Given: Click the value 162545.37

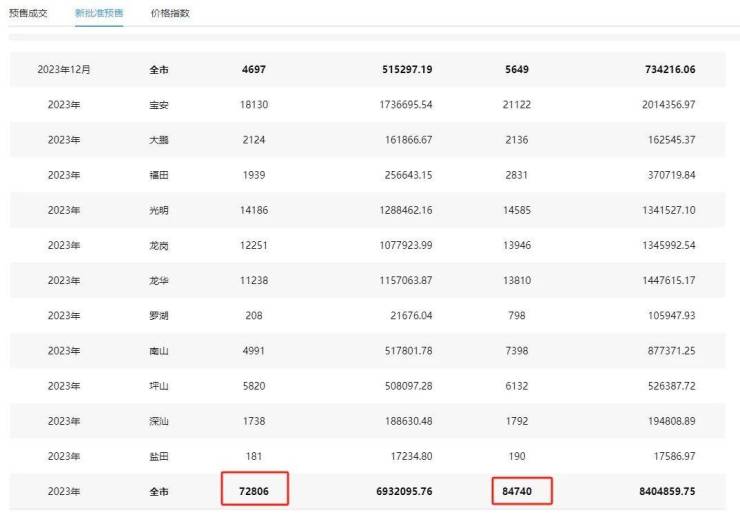Looking at the screenshot, I should pos(672,140).
